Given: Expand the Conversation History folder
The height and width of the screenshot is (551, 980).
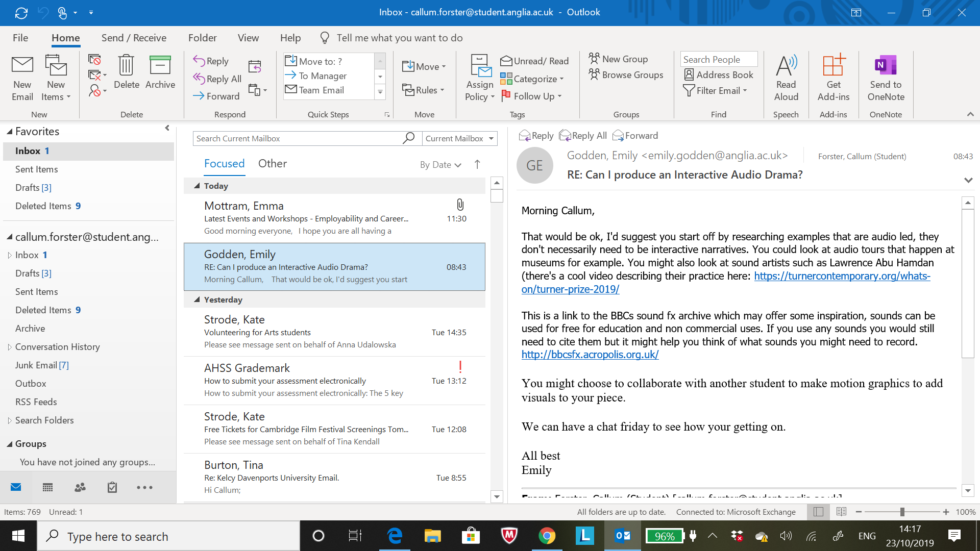Looking at the screenshot, I should click(x=9, y=347).
